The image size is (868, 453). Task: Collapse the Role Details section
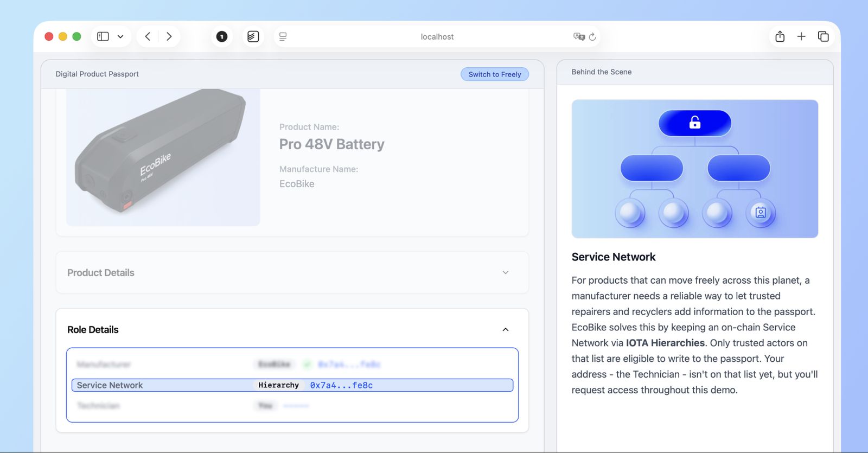point(506,330)
